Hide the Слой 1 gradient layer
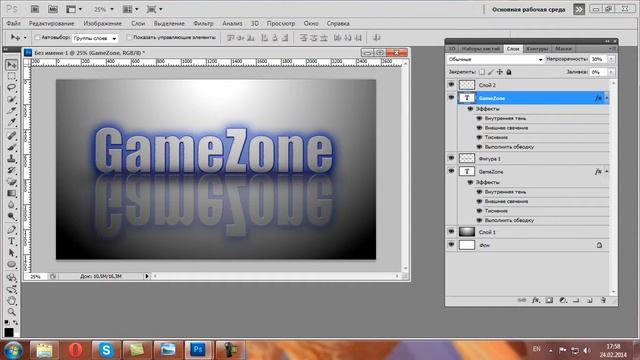 (x=451, y=231)
